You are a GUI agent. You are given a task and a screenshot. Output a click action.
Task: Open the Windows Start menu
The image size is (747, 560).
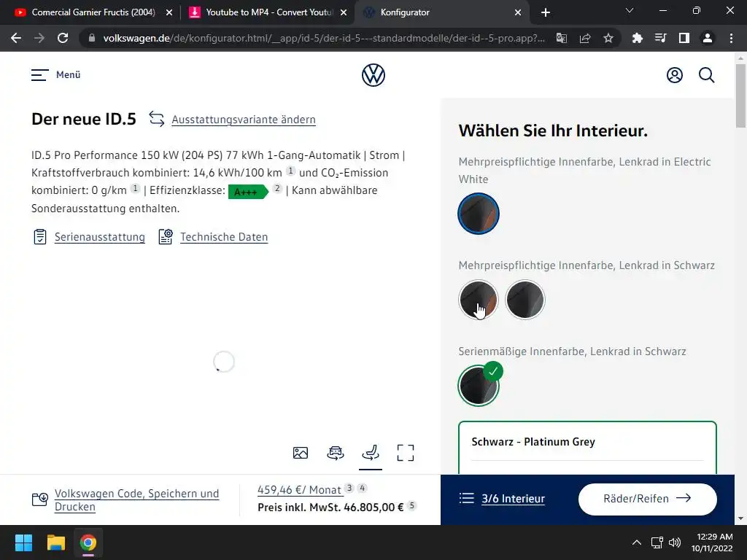pos(23,542)
